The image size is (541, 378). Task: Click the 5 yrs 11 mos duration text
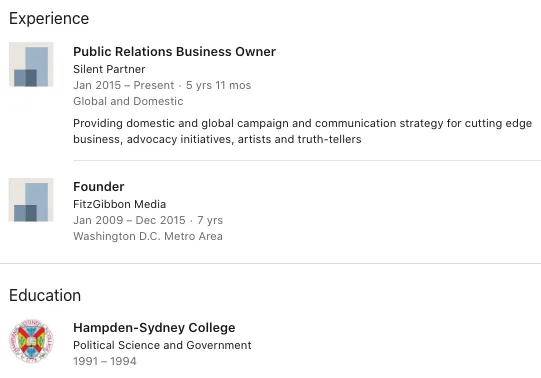pyautogui.click(x=218, y=85)
